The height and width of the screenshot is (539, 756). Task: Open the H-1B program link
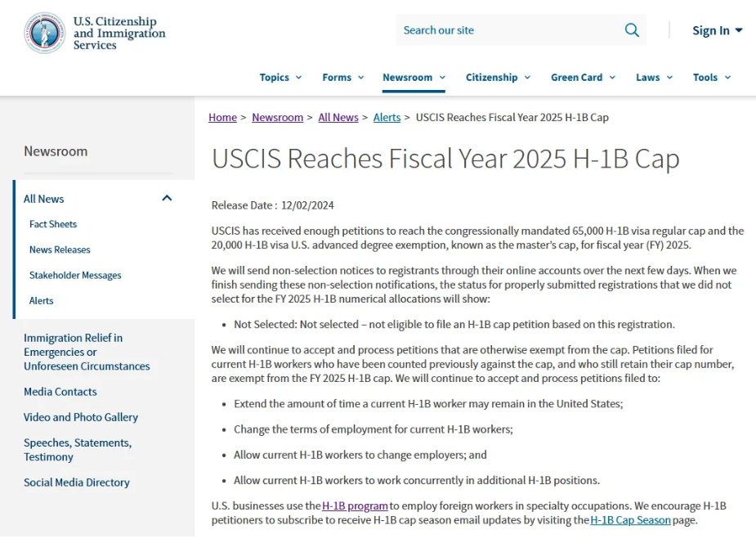[355, 506]
